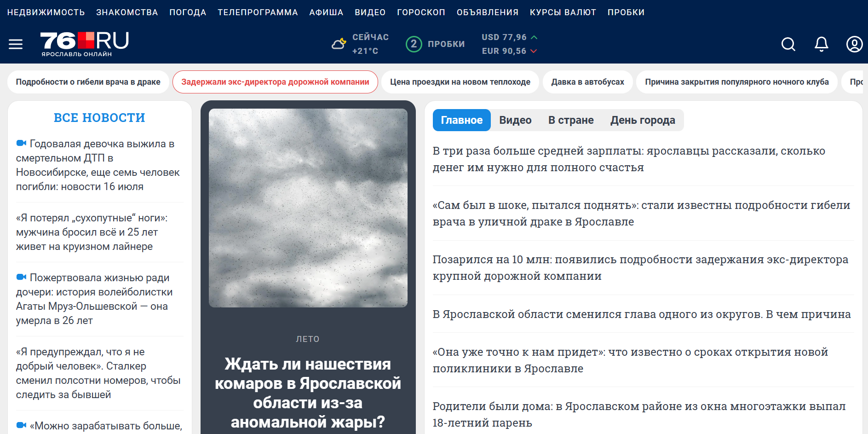
Task: Click tag Задержали экс-директора дорожной компании
Action: (x=275, y=82)
